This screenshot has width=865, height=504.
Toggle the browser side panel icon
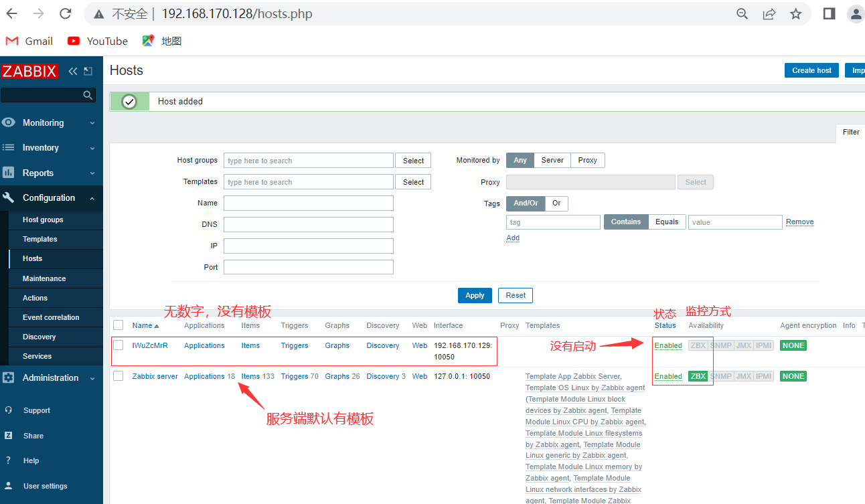pos(829,13)
